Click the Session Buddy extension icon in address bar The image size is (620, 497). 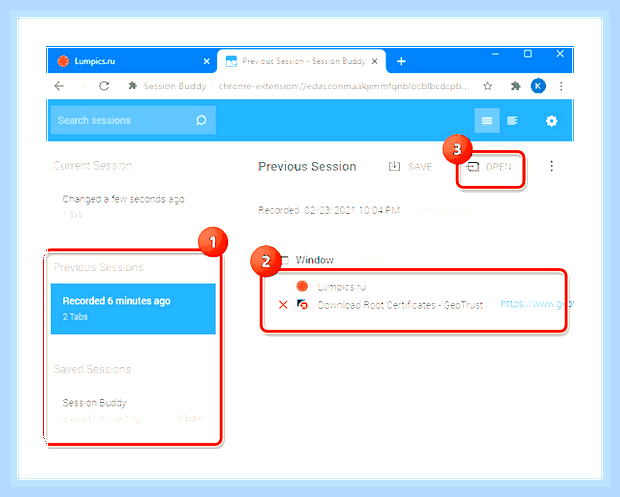coord(133,85)
